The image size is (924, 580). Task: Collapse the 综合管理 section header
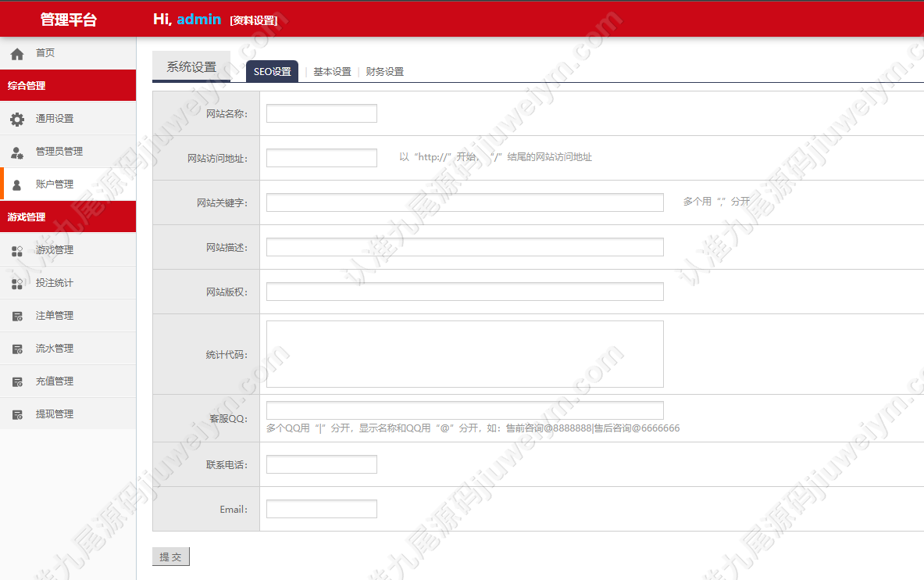(68, 85)
